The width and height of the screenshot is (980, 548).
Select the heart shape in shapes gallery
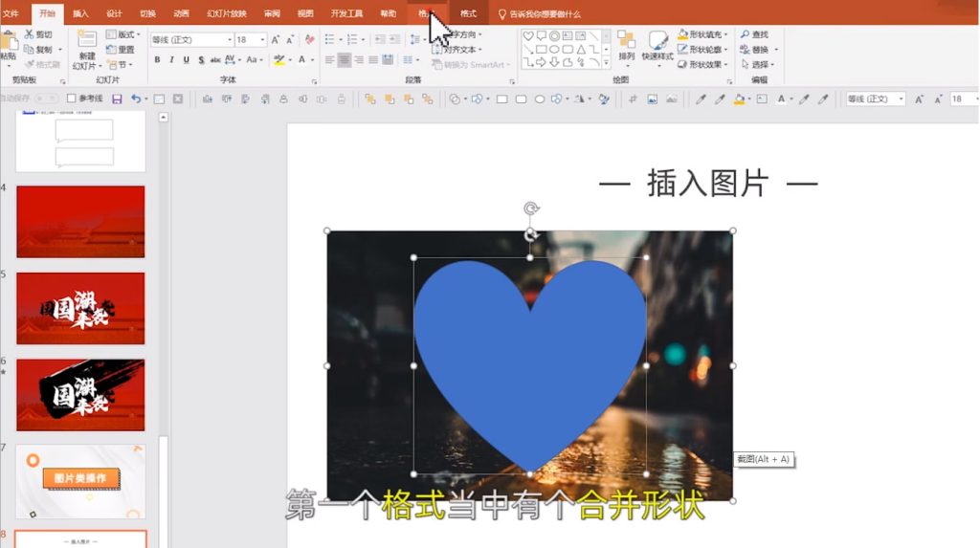pos(528,35)
